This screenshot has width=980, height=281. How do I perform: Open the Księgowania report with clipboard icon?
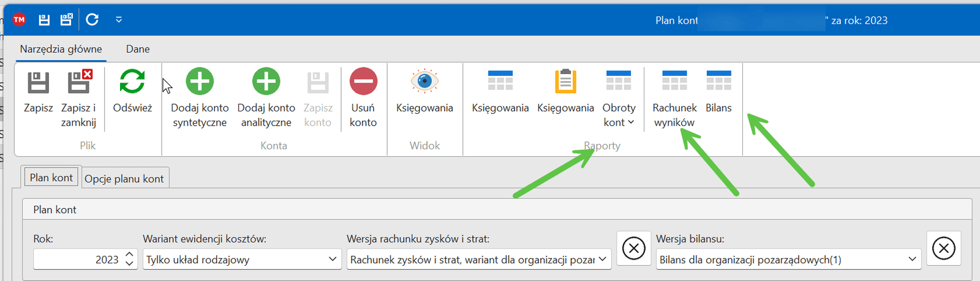coord(565,92)
